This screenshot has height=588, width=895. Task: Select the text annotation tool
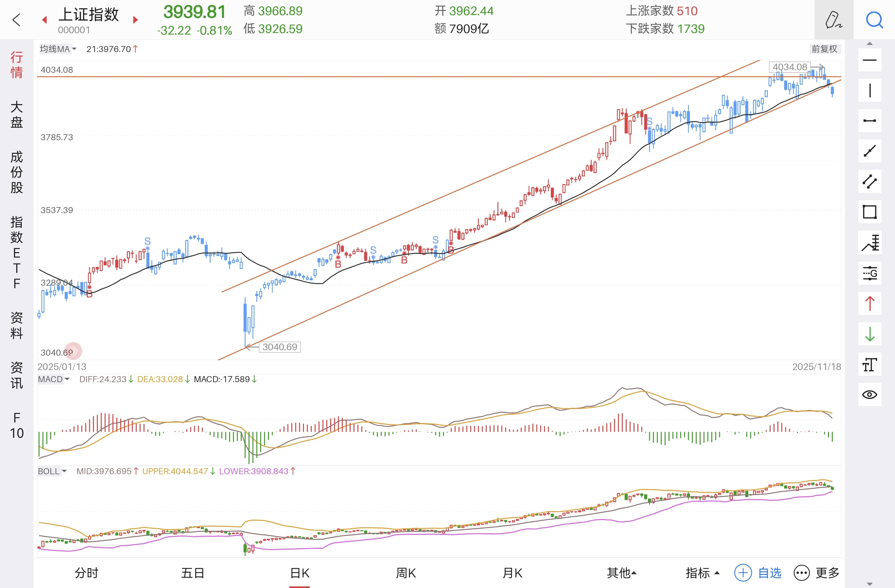pos(869,364)
